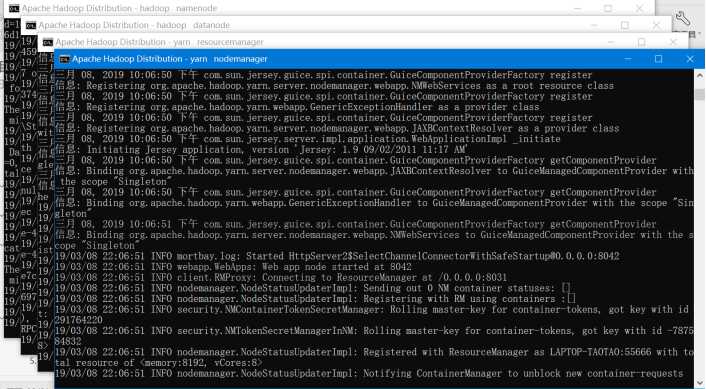Image resolution: width=706 pixels, height=389 pixels.
Task: Close the yarn resourcemanager window
Action: (673, 42)
